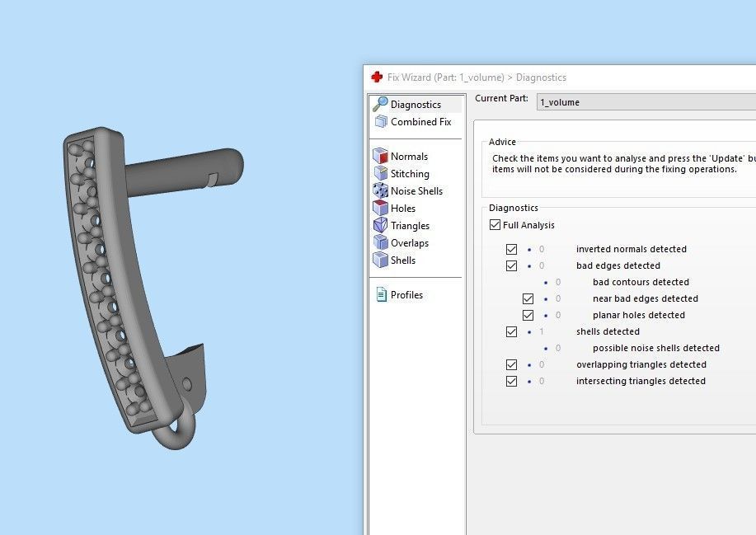Click the Combined Fix cube icon
Viewport: 756px width, 535px height.
pos(381,121)
